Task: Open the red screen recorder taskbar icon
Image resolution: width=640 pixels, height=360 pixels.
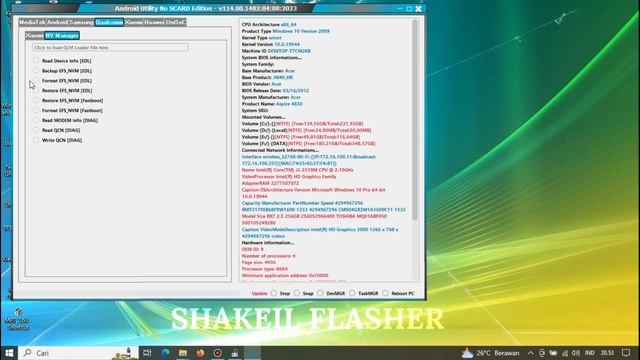Action: (x=218, y=353)
